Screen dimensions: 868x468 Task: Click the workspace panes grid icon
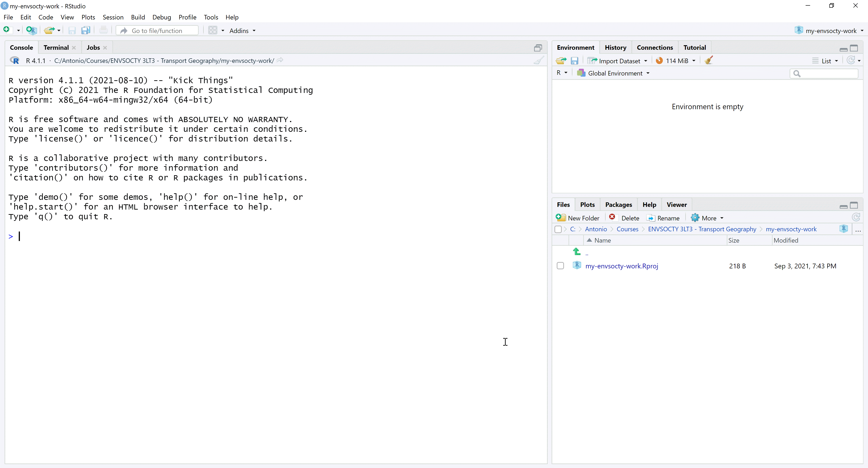point(213,31)
